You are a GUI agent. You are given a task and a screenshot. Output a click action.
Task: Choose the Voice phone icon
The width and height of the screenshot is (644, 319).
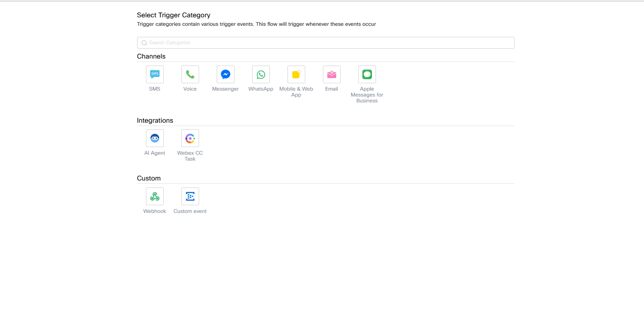click(190, 74)
